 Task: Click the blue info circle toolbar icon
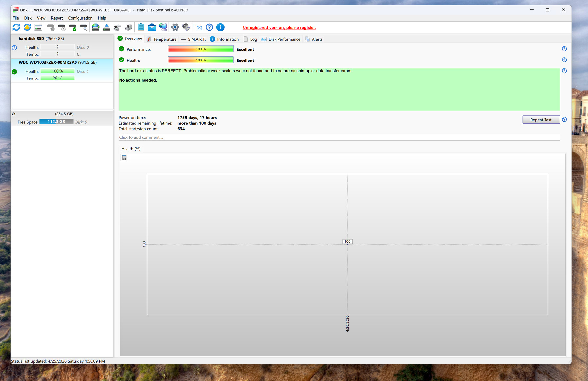(221, 27)
